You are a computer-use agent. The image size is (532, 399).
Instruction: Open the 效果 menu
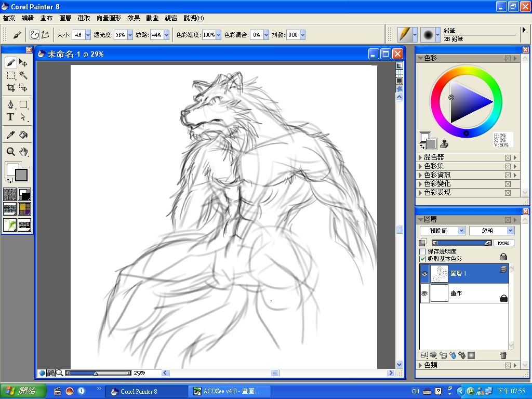(134, 18)
